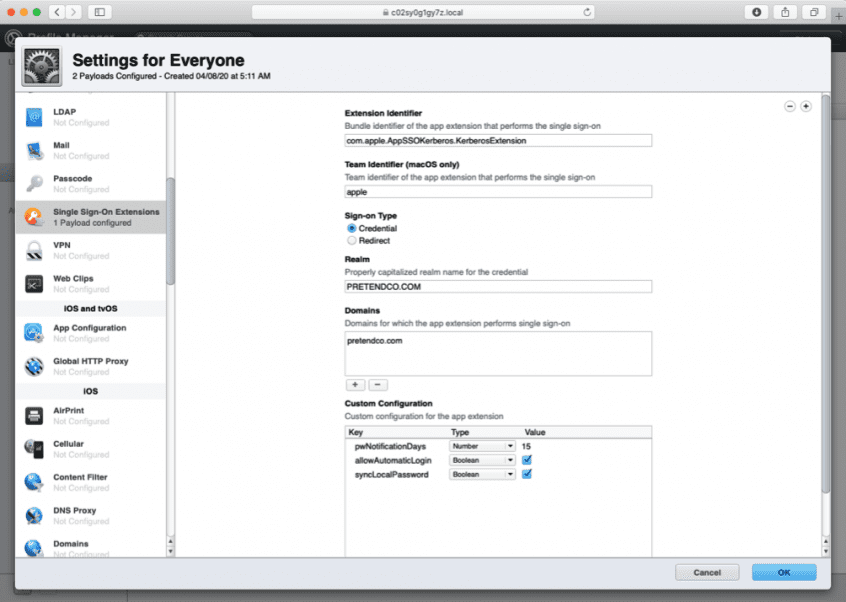
Task: Select the Credential sign-on type
Action: 352,228
